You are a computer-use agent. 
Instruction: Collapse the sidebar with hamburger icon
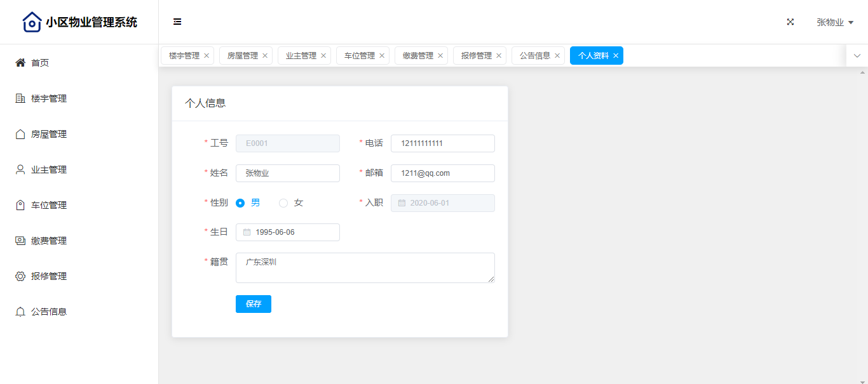[177, 22]
